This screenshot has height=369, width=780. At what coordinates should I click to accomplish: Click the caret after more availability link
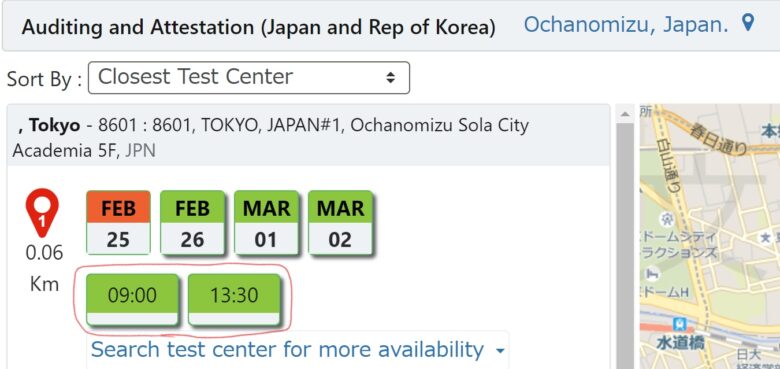pos(500,351)
